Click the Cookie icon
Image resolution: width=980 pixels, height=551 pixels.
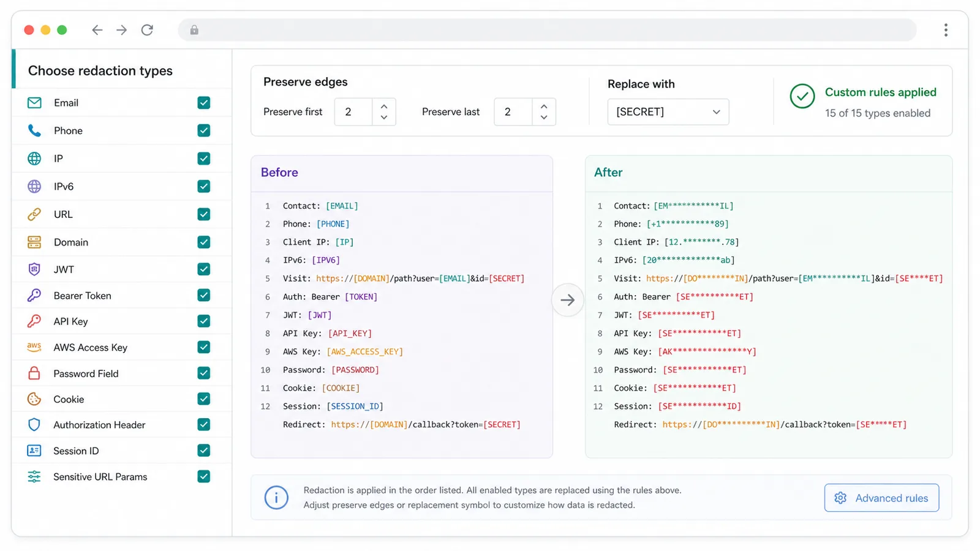[x=34, y=399]
